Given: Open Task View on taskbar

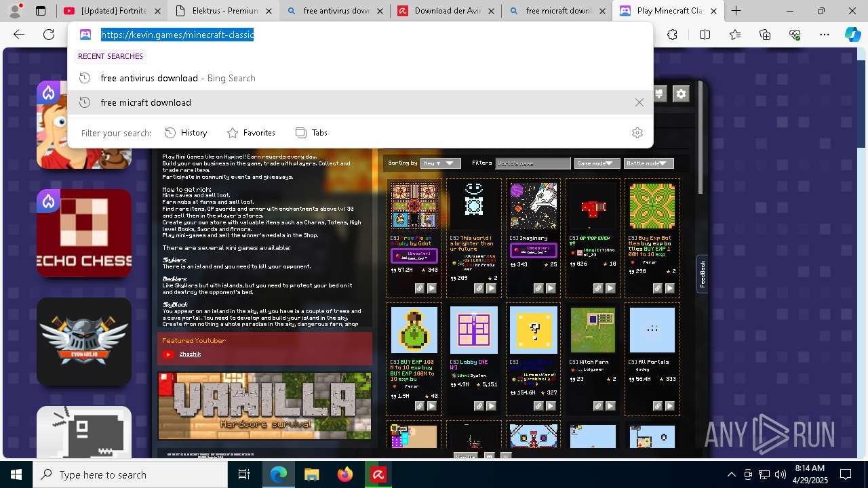Looking at the screenshot, I should coord(244,474).
